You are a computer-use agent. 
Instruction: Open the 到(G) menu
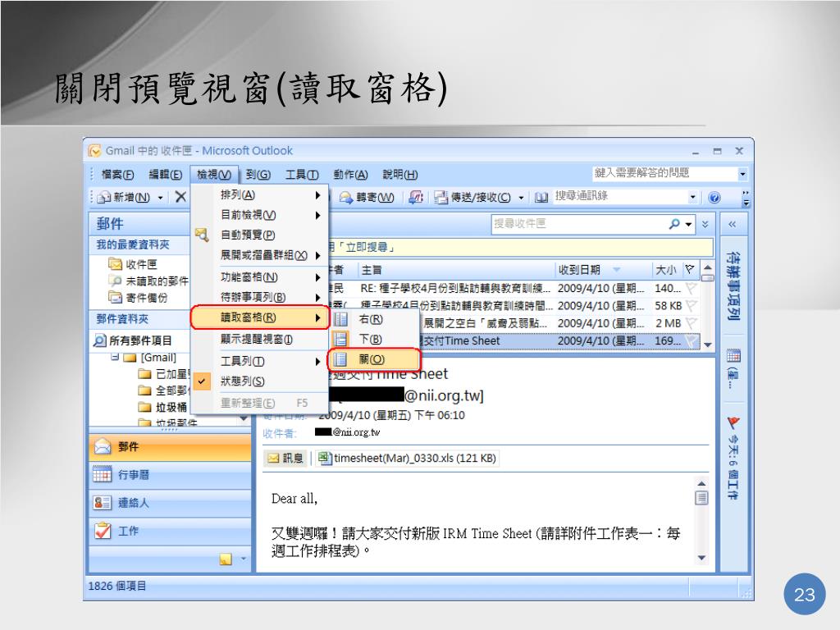pyautogui.click(x=258, y=175)
